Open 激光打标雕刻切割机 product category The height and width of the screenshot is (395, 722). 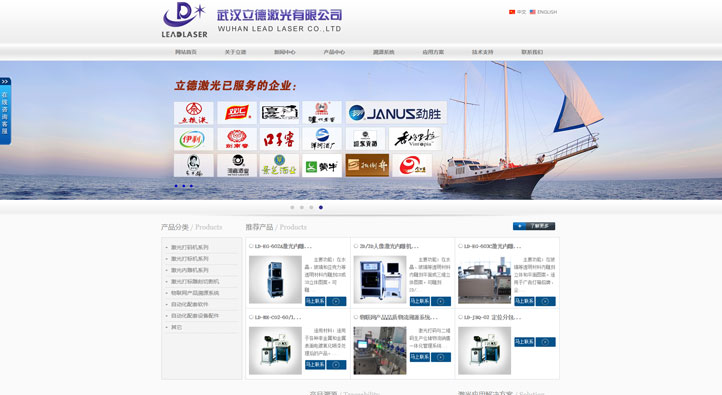click(195, 281)
